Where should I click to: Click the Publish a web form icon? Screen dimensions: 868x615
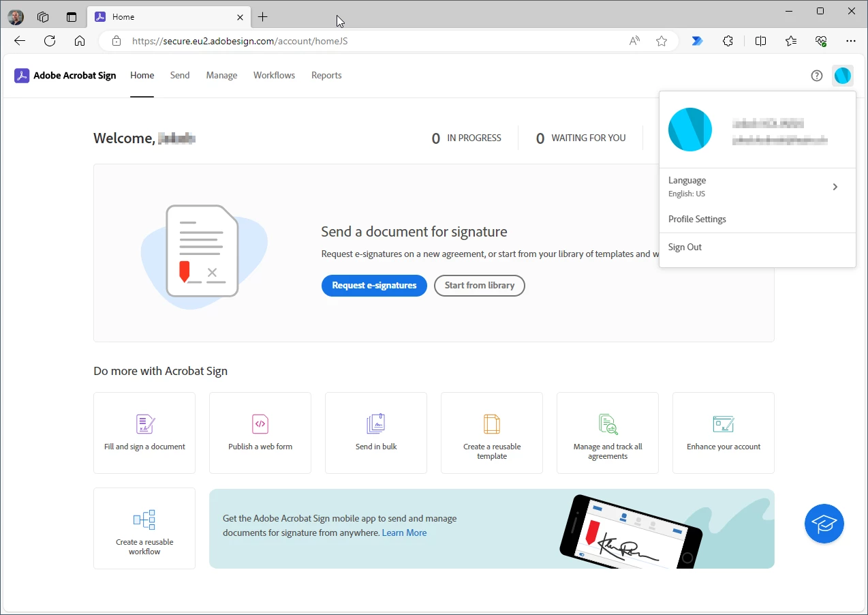click(x=260, y=424)
